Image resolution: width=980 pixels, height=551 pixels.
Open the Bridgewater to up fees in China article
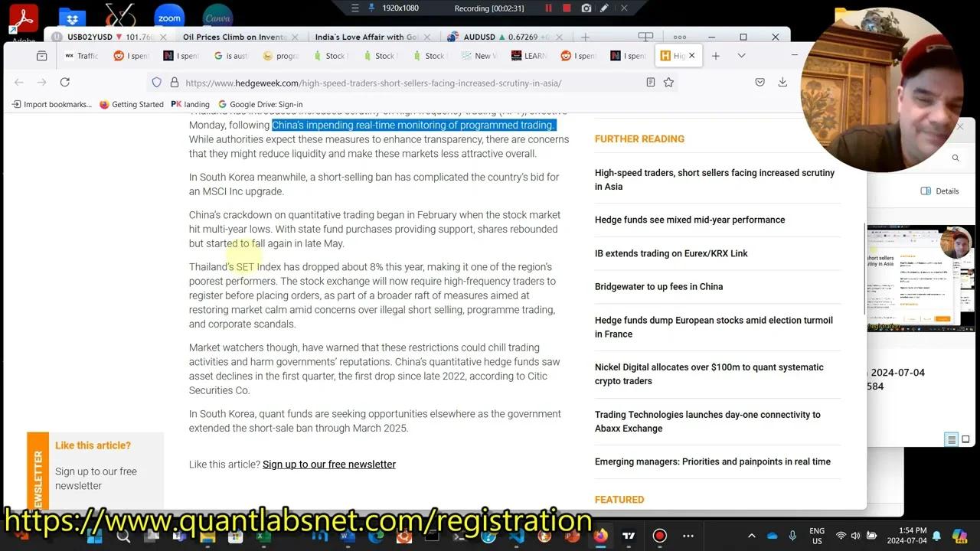coord(658,286)
